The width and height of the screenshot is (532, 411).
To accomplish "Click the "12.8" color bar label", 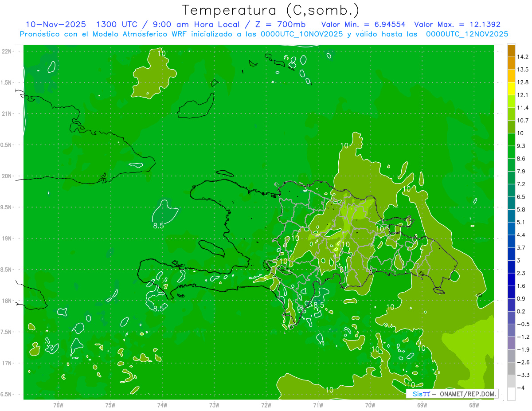I will pos(523,82).
